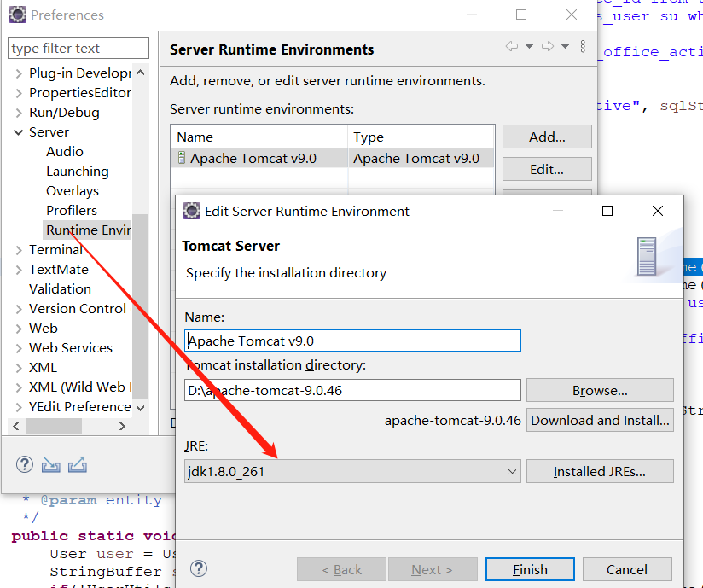Click the help icon in Edit dialog

click(x=199, y=568)
